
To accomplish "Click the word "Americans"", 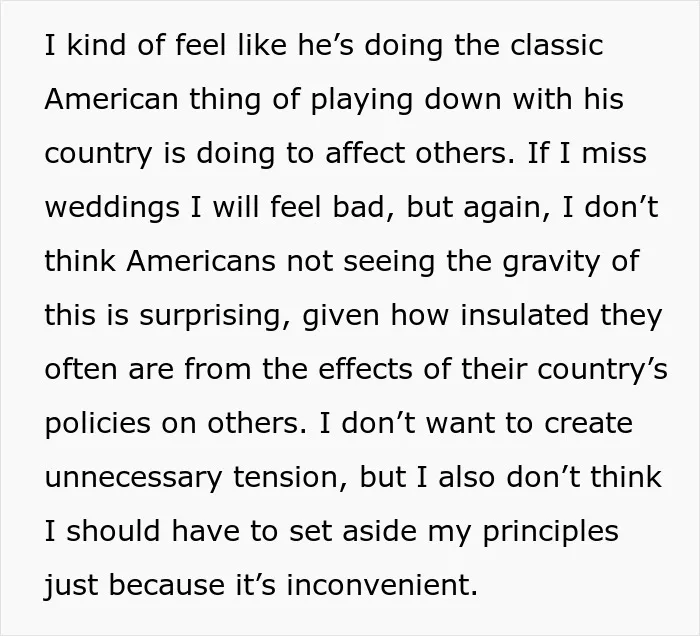I will [201, 262].
